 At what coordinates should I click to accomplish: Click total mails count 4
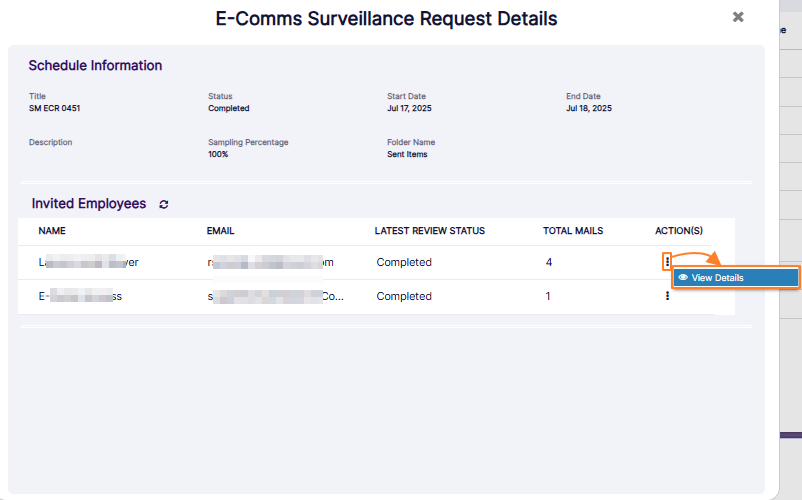click(549, 262)
